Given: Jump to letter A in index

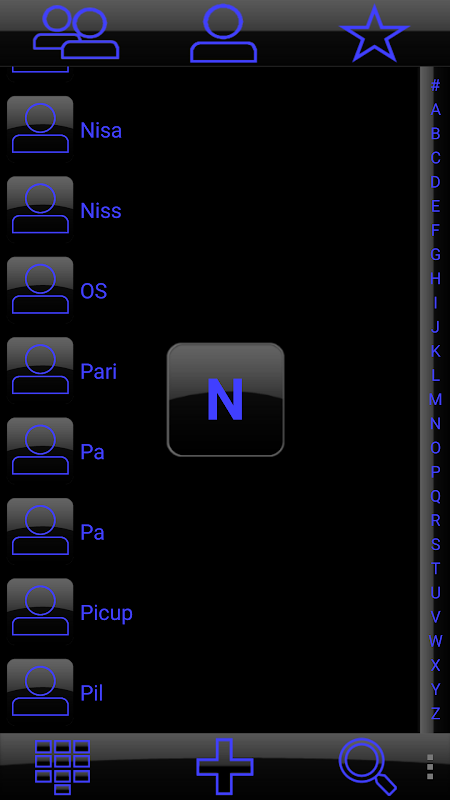Looking at the screenshot, I should pyautogui.click(x=435, y=109).
